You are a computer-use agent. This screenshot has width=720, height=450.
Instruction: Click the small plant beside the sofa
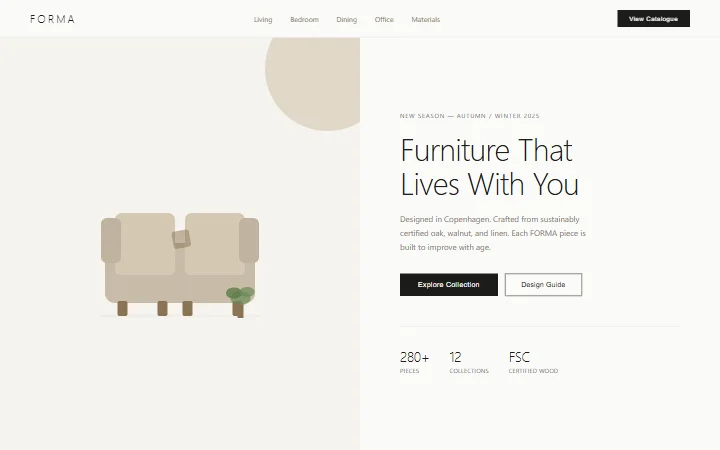click(240, 302)
